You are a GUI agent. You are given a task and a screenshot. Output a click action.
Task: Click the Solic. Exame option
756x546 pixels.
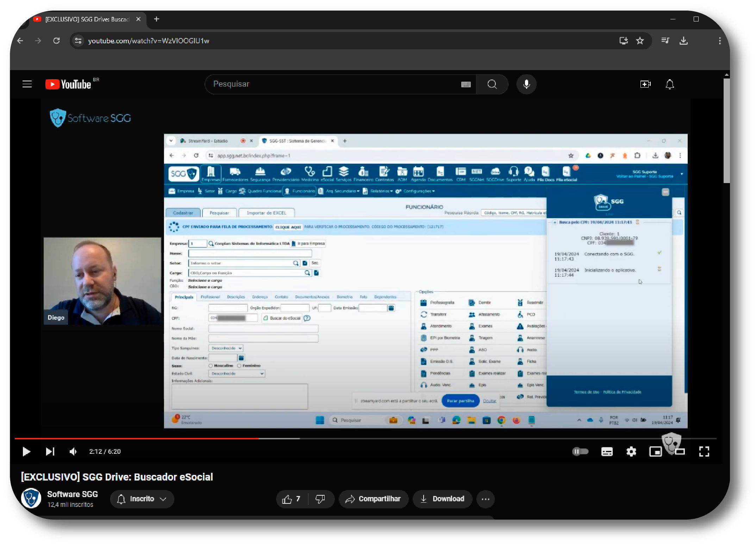(485, 362)
